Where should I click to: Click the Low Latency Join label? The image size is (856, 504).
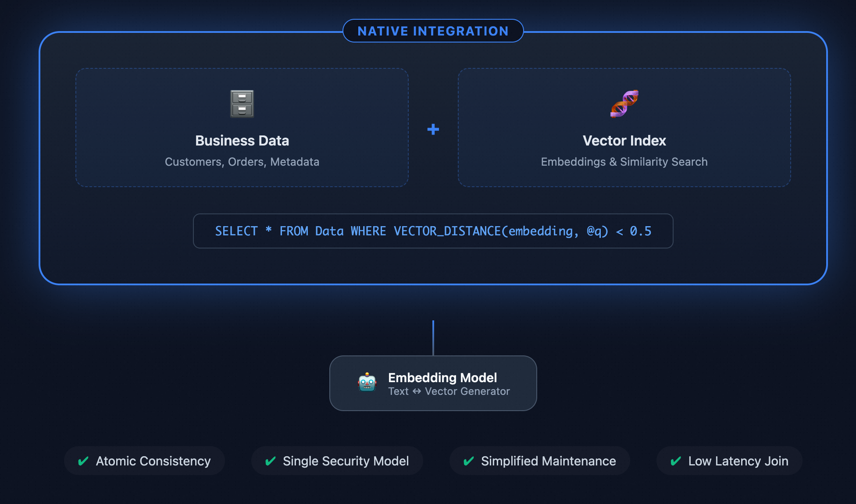(x=738, y=461)
